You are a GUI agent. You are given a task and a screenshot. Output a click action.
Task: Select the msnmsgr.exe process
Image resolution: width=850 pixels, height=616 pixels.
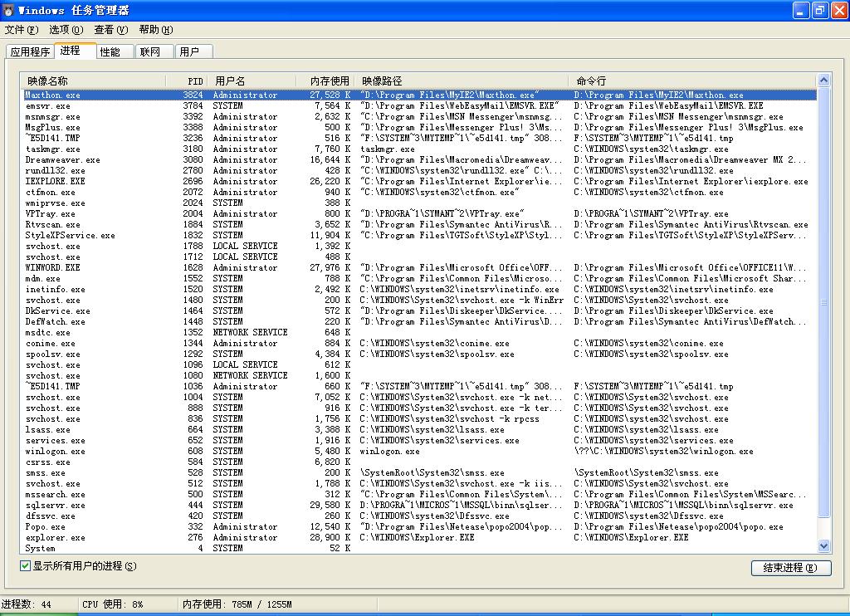[x=420, y=116]
